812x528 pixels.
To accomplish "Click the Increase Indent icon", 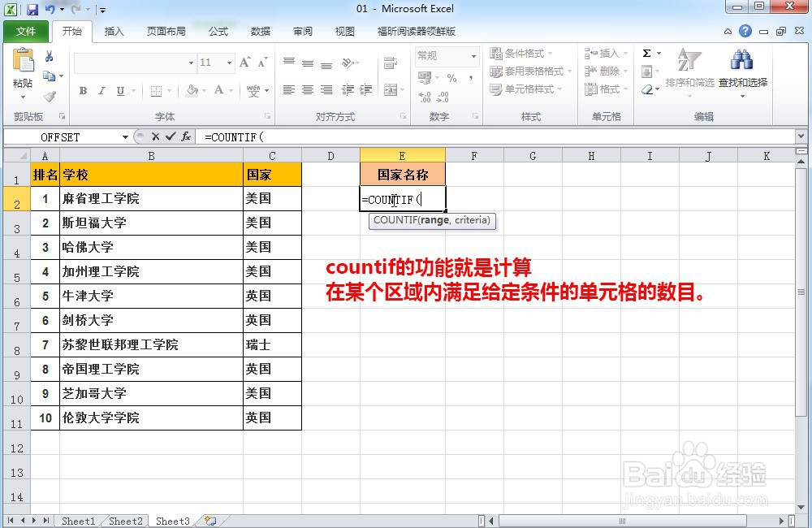I will 365,89.
